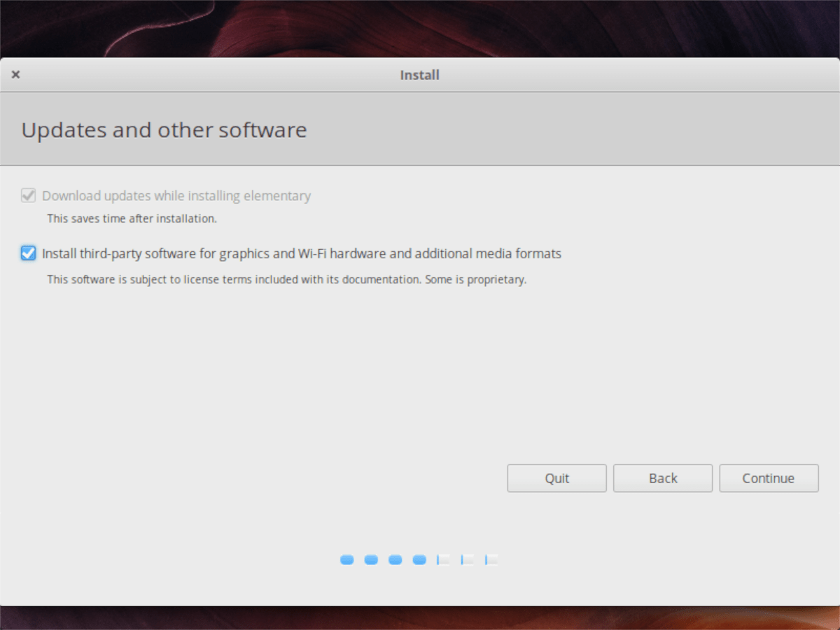The width and height of the screenshot is (840, 630).
Task: Toggle the Download updates while installing checkbox
Action: coord(28,196)
